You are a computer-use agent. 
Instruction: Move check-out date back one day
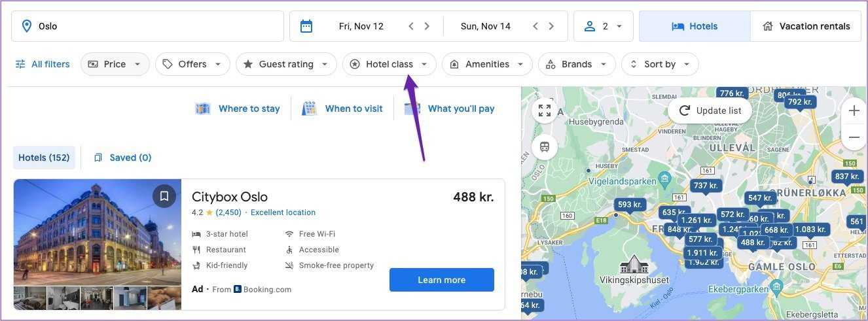point(535,26)
